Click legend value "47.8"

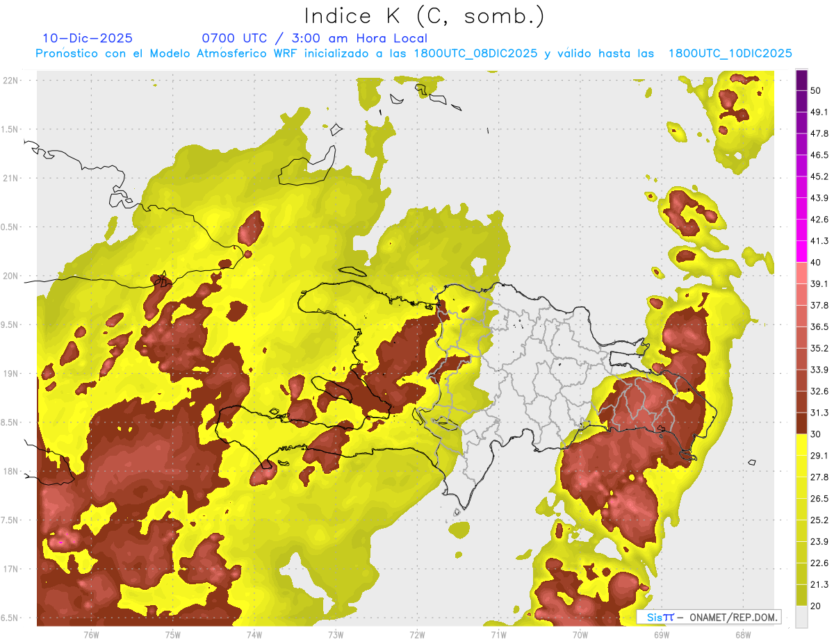point(819,133)
